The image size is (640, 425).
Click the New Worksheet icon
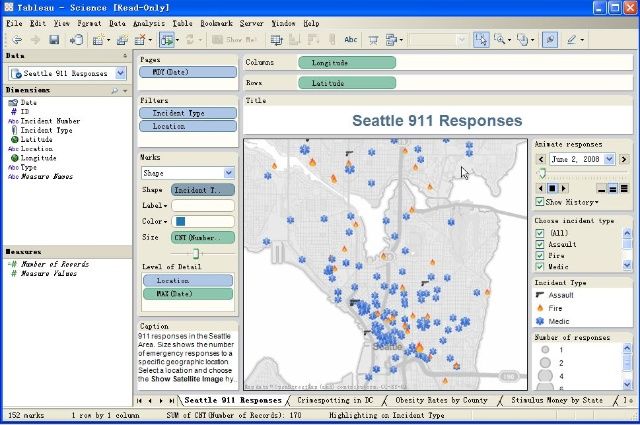[x=98, y=40]
